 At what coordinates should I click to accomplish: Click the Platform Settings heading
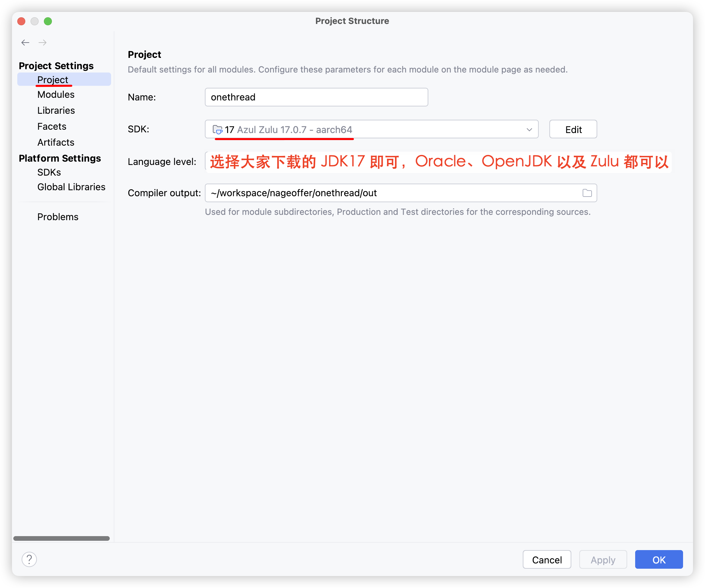pyautogui.click(x=60, y=159)
